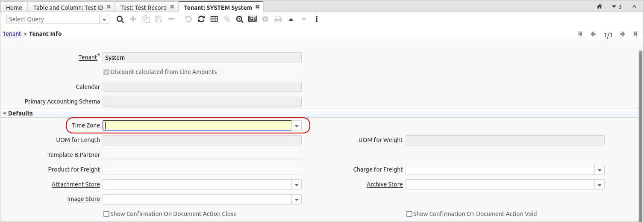Enable Show Confirmation On Document Action Close
Viewport: 644px width, 222px height.
click(x=106, y=214)
